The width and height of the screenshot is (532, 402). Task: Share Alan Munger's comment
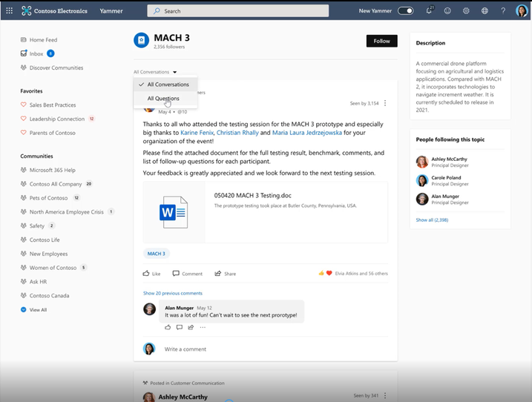[x=191, y=327]
